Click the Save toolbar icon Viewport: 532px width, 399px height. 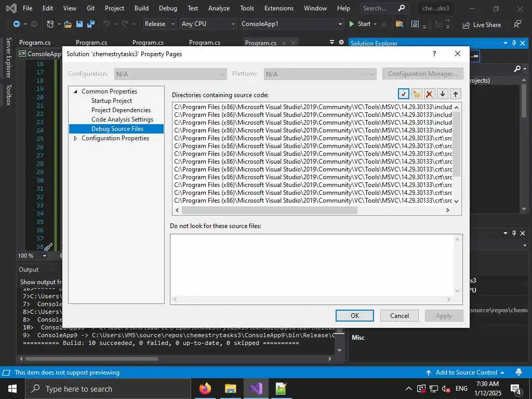79,24
